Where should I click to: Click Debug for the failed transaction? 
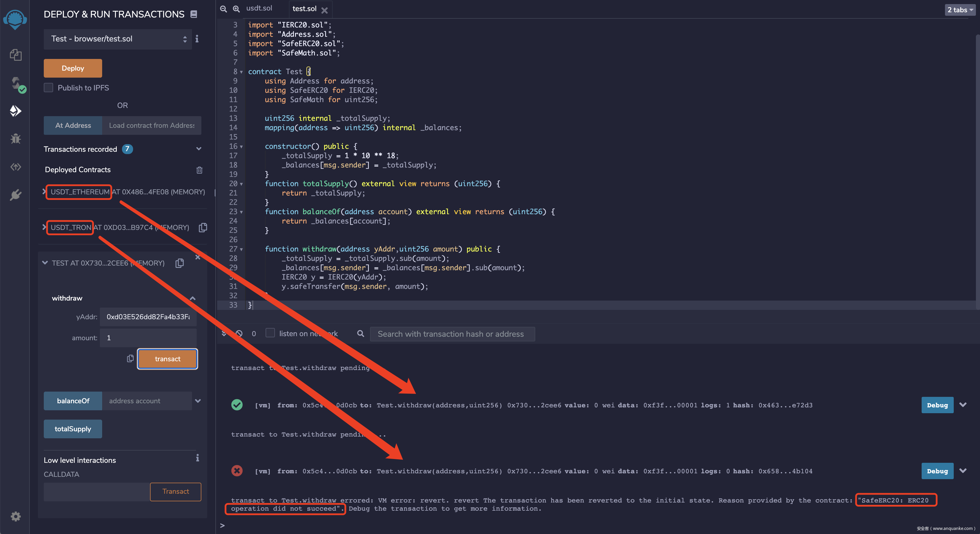[x=937, y=471]
